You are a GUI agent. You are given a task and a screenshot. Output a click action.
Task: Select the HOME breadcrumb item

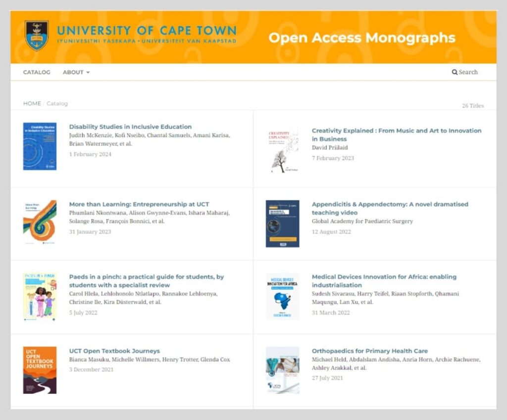pos(32,103)
